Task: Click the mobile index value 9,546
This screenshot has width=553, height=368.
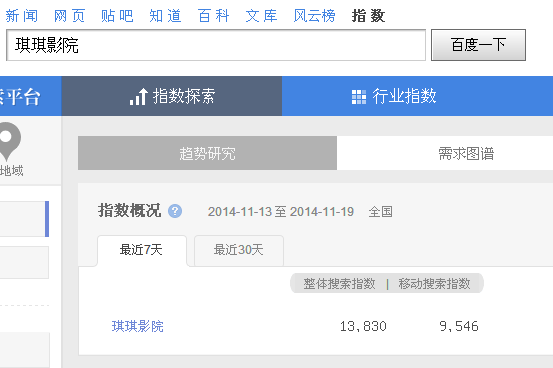Action: tap(459, 326)
